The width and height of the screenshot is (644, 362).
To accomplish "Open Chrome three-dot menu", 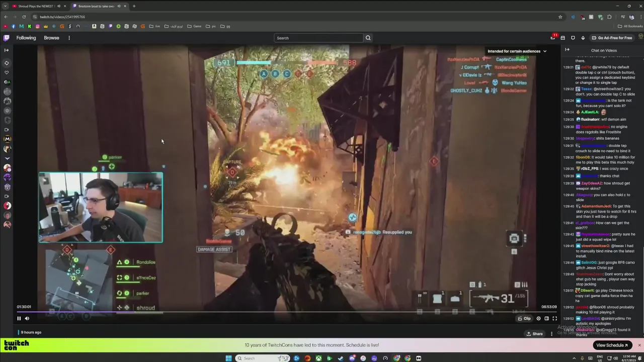I will (640, 17).
